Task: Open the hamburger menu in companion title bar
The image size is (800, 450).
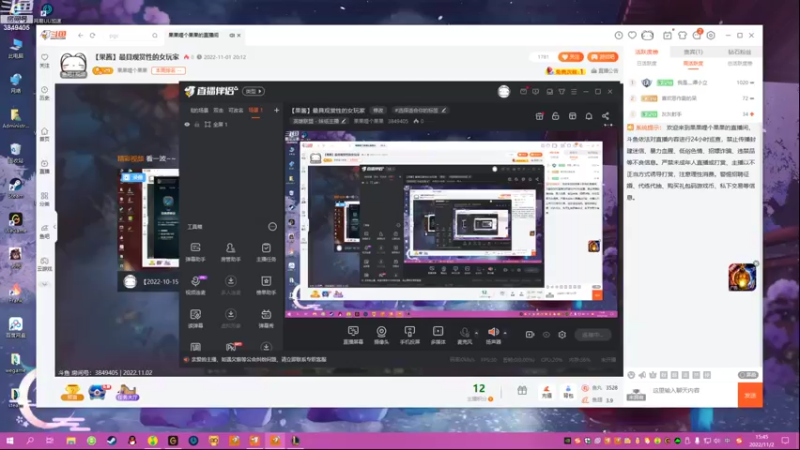Action: coord(574,91)
